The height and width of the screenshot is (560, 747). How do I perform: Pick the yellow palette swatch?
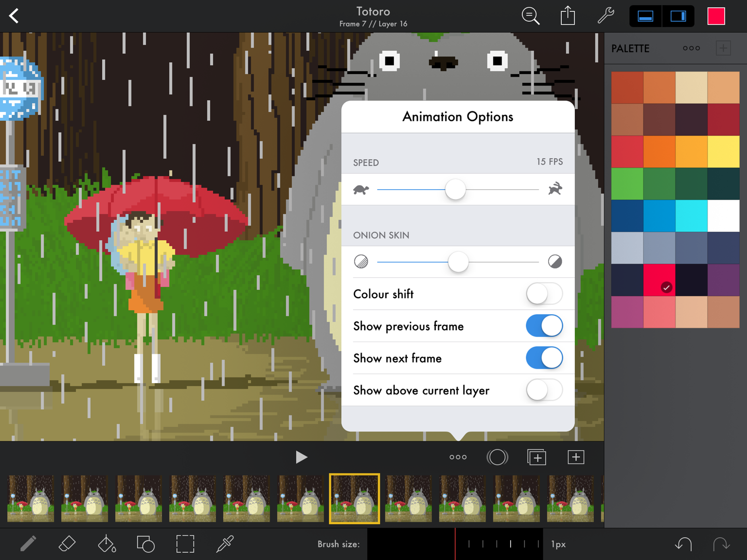724,152
